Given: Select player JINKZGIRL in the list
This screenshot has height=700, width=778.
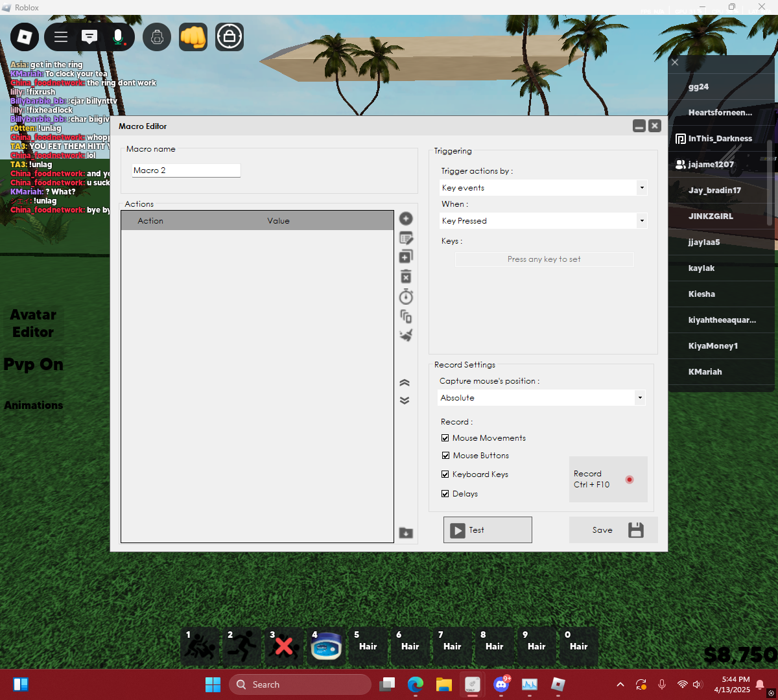Looking at the screenshot, I should 722,216.
